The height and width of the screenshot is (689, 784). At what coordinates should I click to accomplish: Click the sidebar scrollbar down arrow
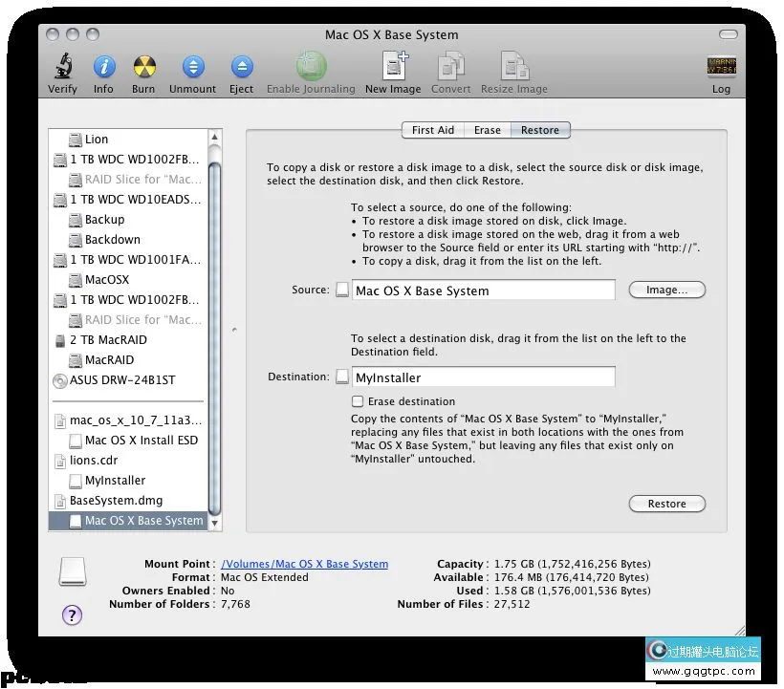pyautogui.click(x=215, y=524)
